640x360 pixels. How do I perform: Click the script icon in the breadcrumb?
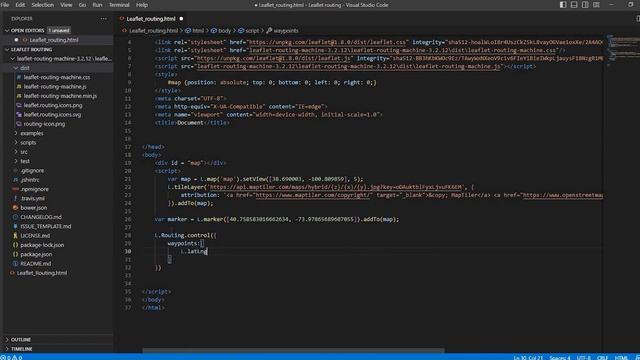241,31
